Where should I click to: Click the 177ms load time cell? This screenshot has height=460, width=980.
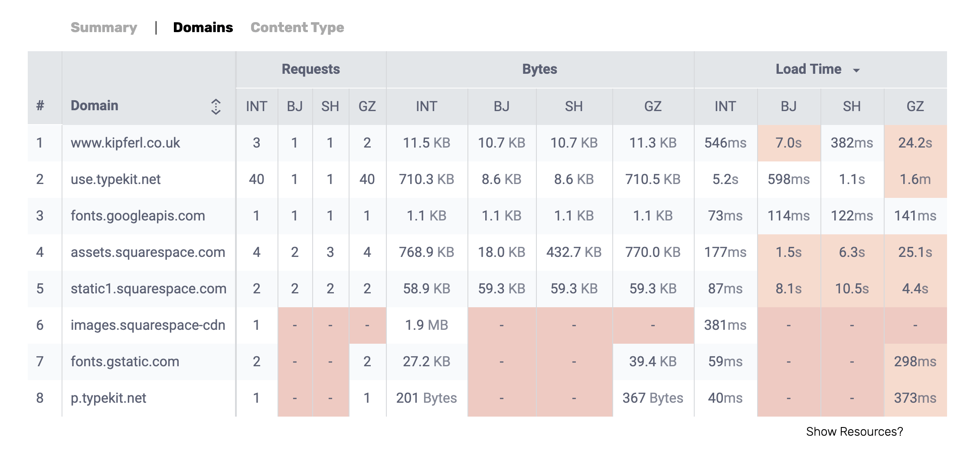click(x=725, y=252)
